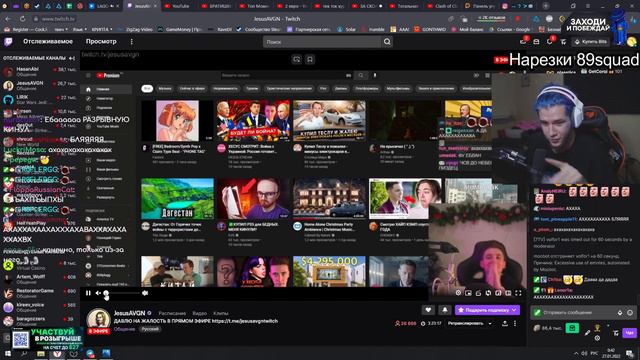Open BestoratorGame recommended channel

click(40, 293)
